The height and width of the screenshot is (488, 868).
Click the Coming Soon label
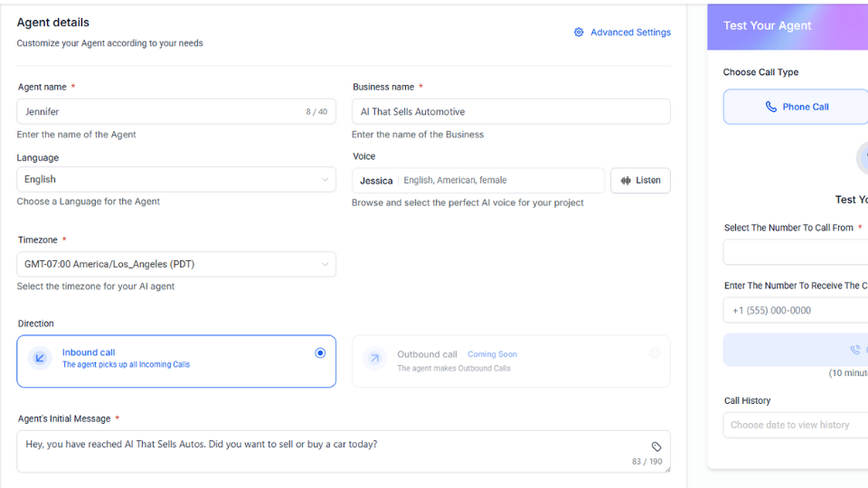point(492,354)
